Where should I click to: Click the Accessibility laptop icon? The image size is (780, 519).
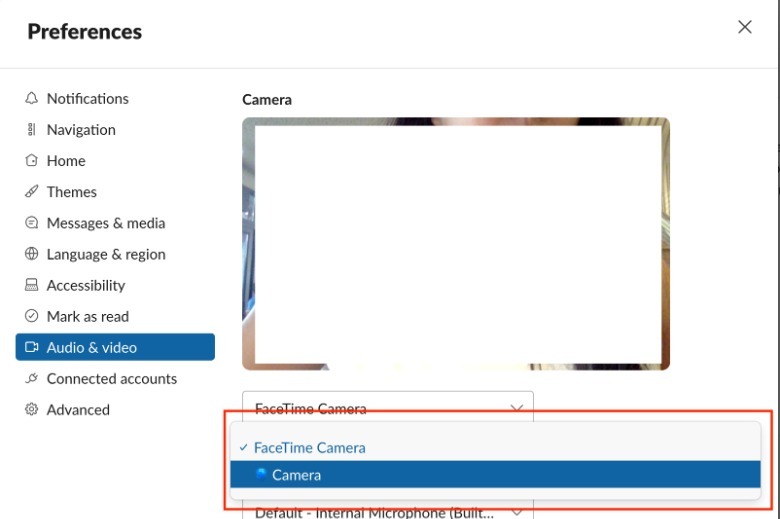pyautogui.click(x=32, y=285)
